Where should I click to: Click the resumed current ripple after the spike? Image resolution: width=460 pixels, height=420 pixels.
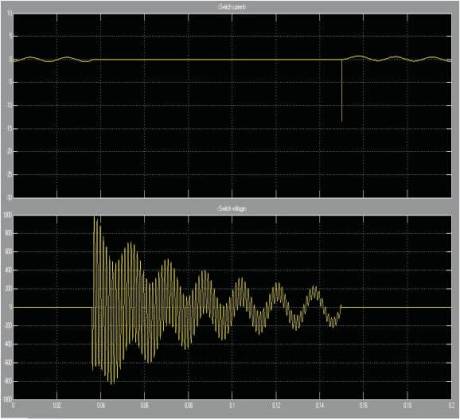397,59
